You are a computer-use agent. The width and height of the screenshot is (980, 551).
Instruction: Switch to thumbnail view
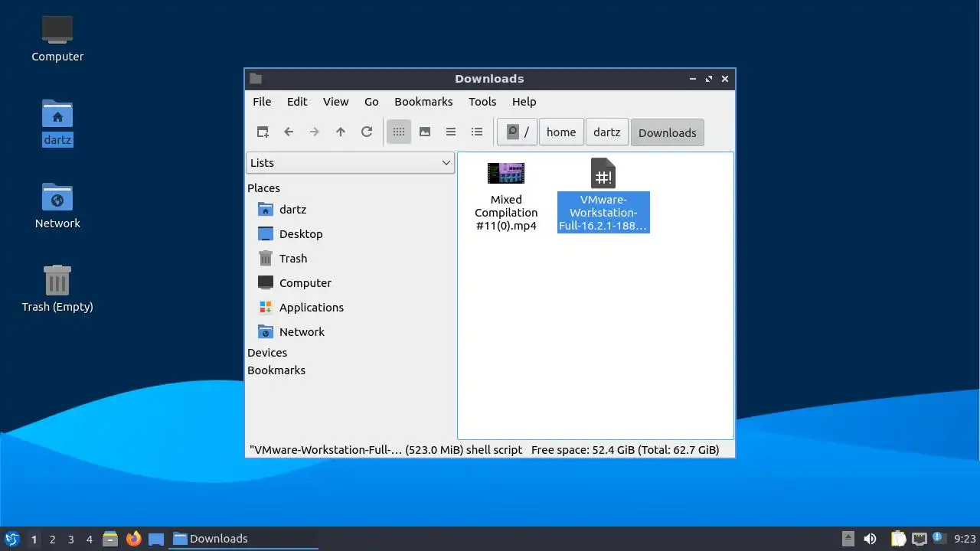coord(425,132)
